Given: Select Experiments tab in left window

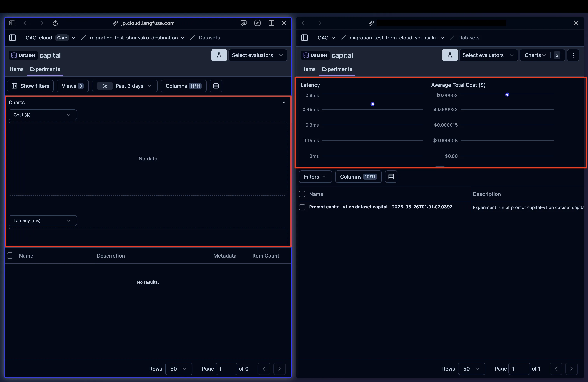Looking at the screenshot, I should [x=45, y=69].
